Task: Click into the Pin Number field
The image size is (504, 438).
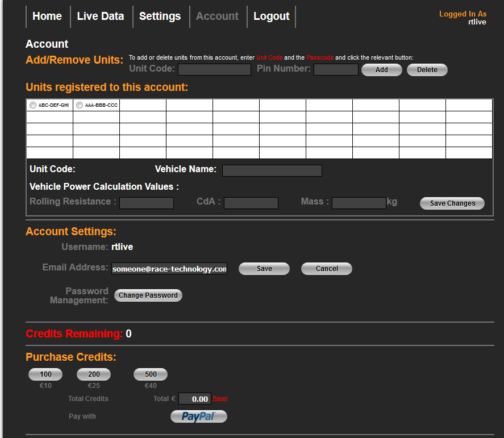Action: (x=336, y=70)
